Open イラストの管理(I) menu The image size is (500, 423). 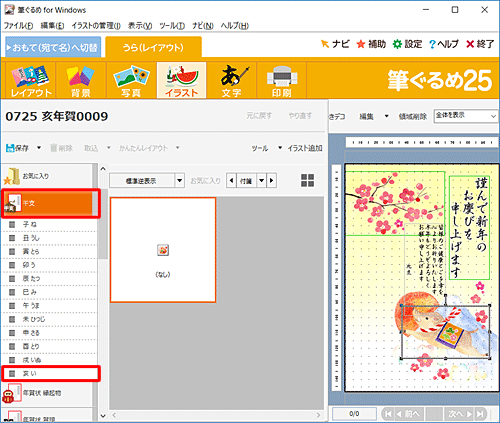[96, 26]
